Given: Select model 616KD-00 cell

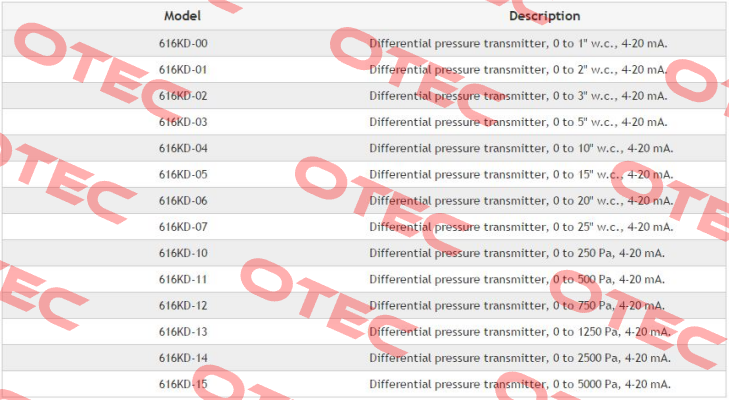Looking at the screenshot, I should [183, 43].
